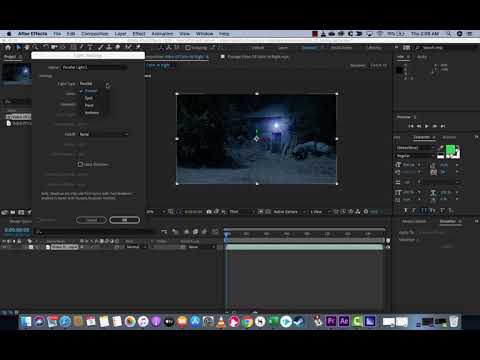Viewport: 480px width, 360px height.
Task: Click Play in the Preview panel
Action: point(427,126)
